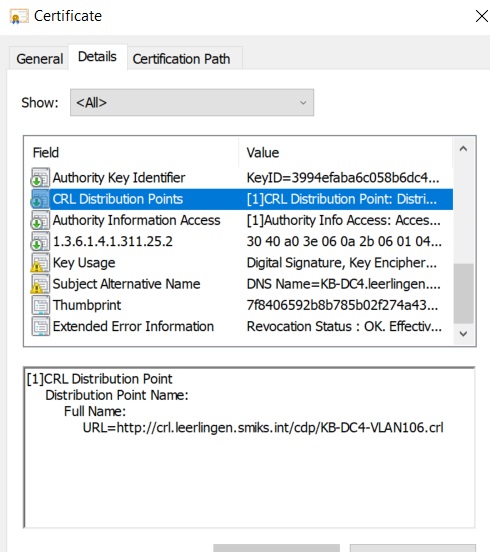Click the field list scrollbar thumb
The width and height of the screenshot is (490, 552).
(463, 293)
